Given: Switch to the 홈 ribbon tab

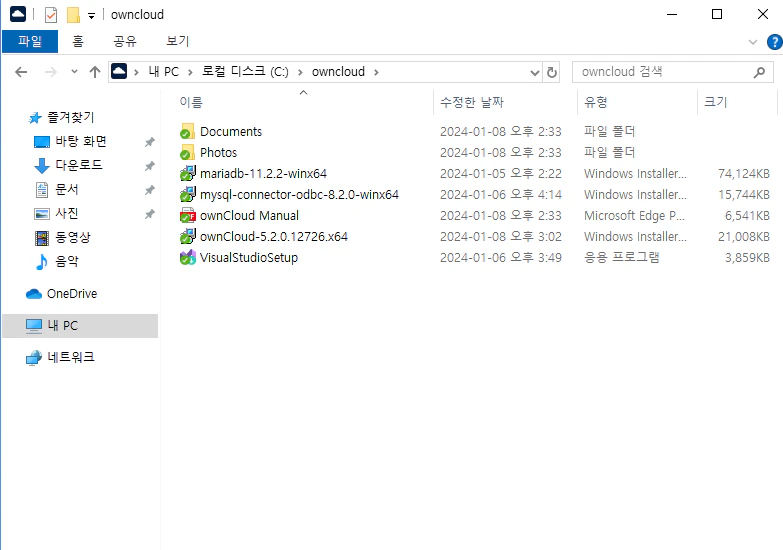Looking at the screenshot, I should tap(78, 41).
